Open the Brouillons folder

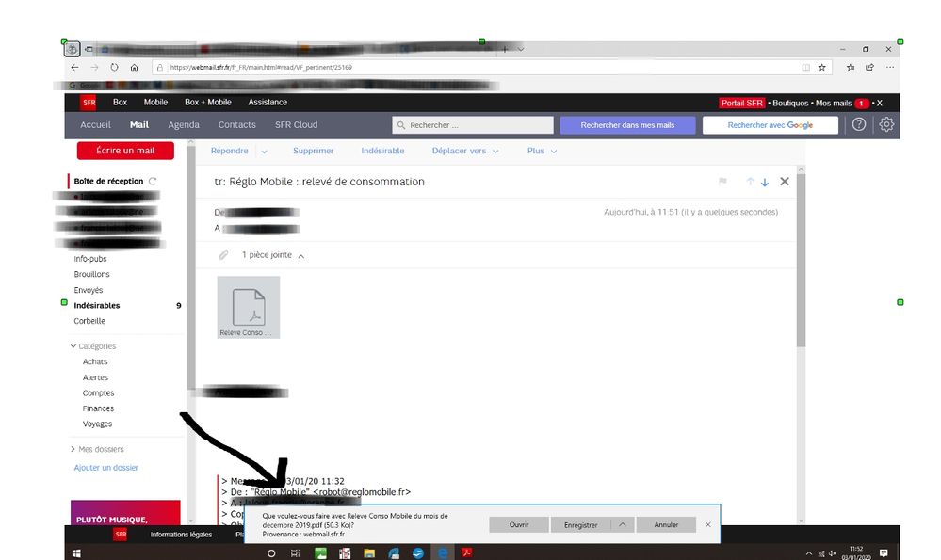[91, 274]
